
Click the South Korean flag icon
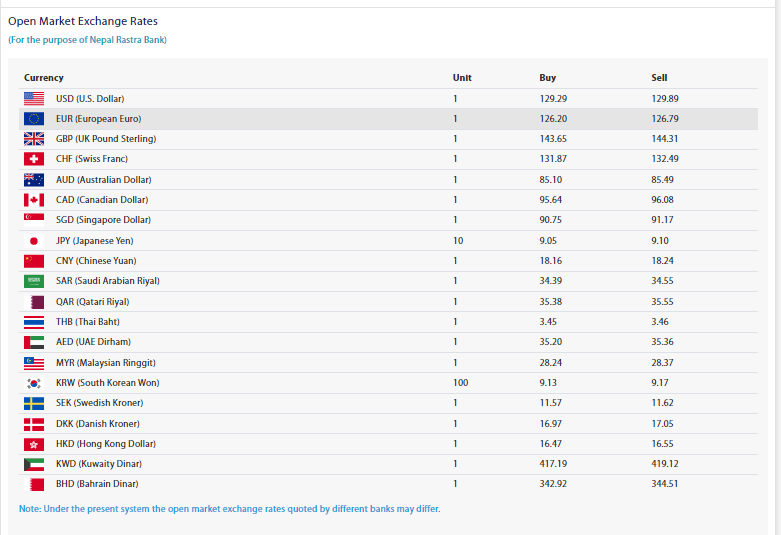[34, 383]
